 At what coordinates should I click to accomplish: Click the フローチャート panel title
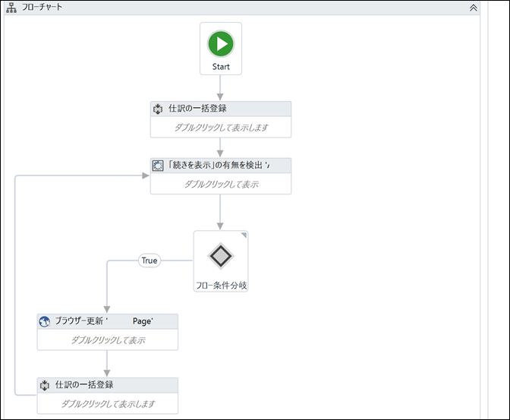[x=42, y=7]
